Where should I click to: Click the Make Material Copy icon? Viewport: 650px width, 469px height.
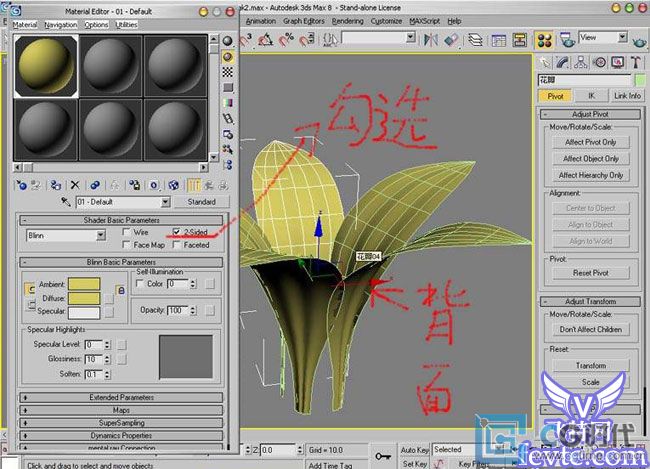(95, 185)
